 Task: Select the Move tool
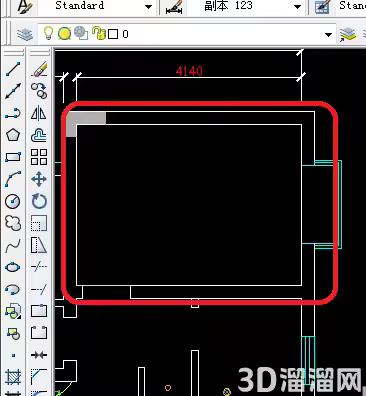(39, 179)
